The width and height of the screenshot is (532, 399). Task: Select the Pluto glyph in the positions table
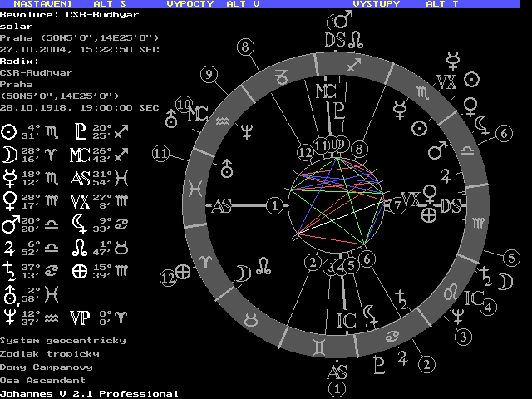point(79,131)
